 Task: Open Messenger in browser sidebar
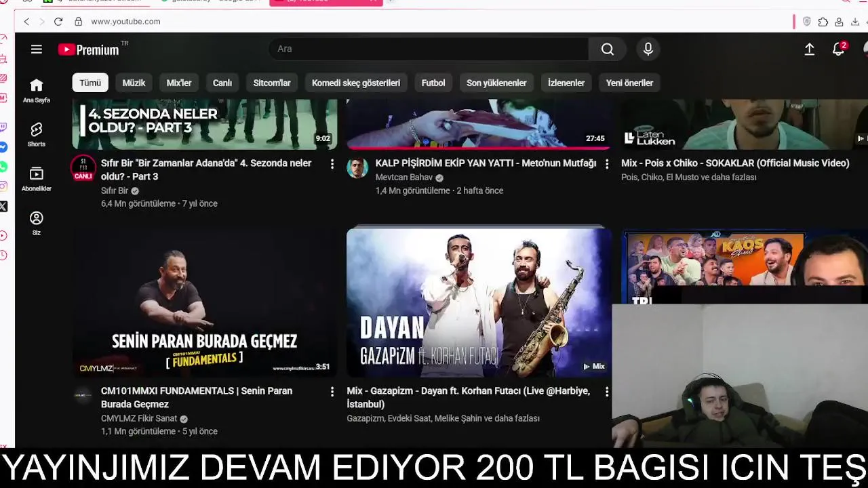tap(4, 146)
